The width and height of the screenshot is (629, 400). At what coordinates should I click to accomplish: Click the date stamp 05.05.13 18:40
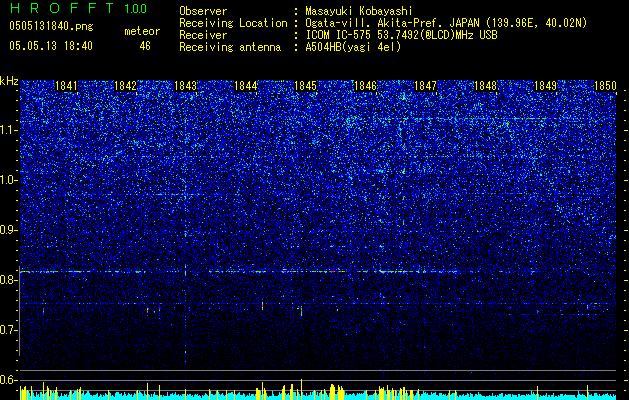pyautogui.click(x=51, y=46)
